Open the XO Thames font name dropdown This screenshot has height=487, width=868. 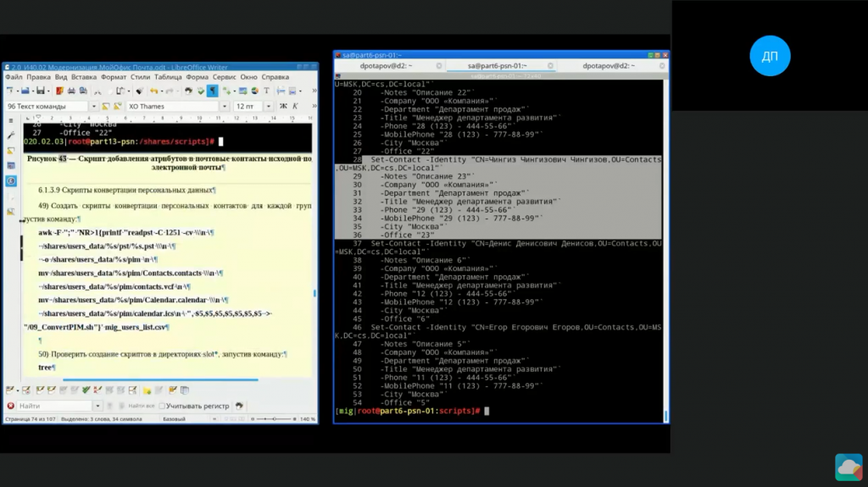[225, 106]
